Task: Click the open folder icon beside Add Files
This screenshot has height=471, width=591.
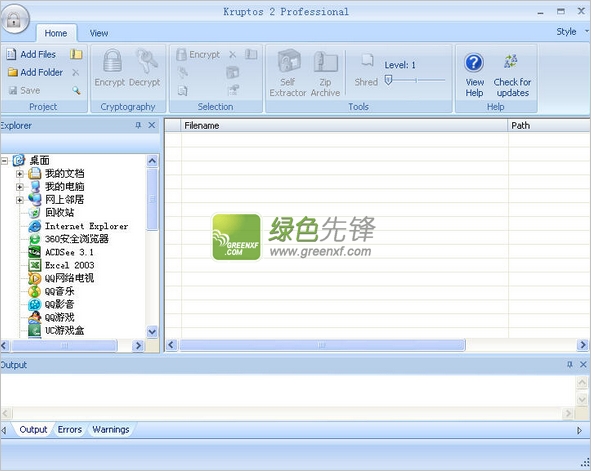Action: tap(76, 54)
